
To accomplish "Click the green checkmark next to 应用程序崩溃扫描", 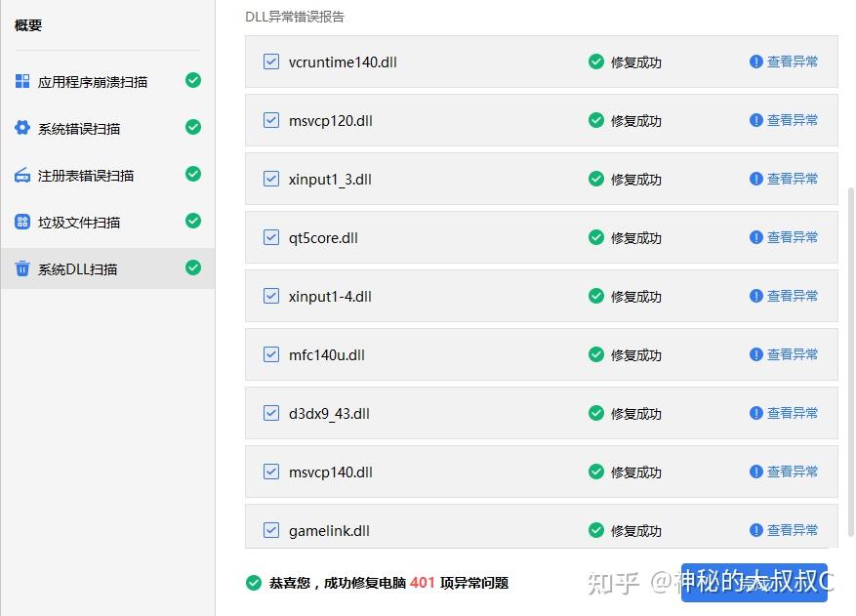I will 192,81.
